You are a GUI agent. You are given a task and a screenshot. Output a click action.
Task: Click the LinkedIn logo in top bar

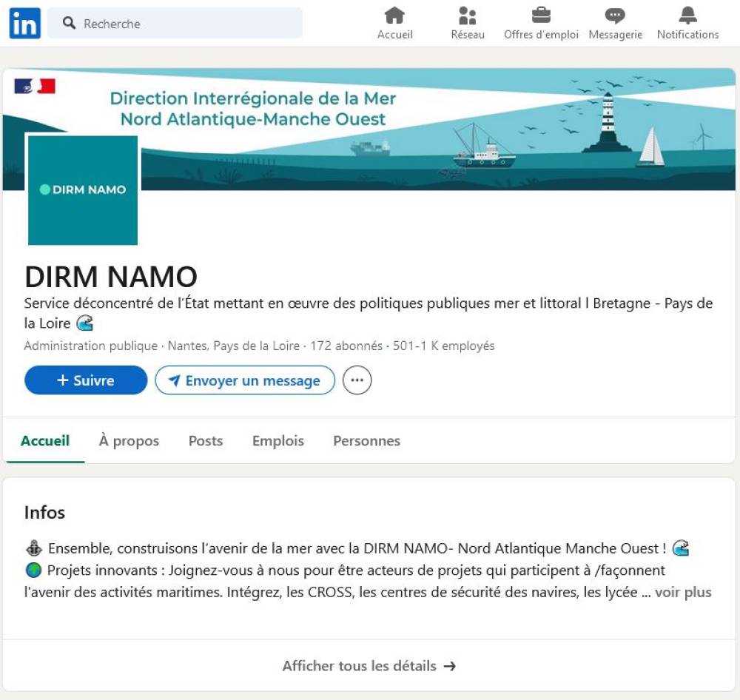[x=23, y=23]
